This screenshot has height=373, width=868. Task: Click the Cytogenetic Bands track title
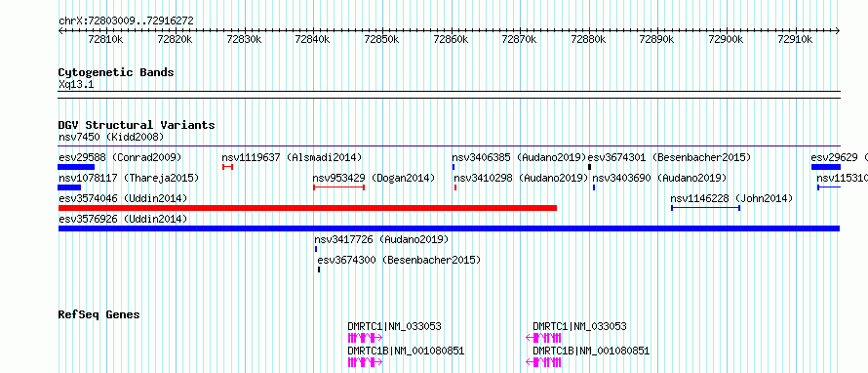[116, 72]
